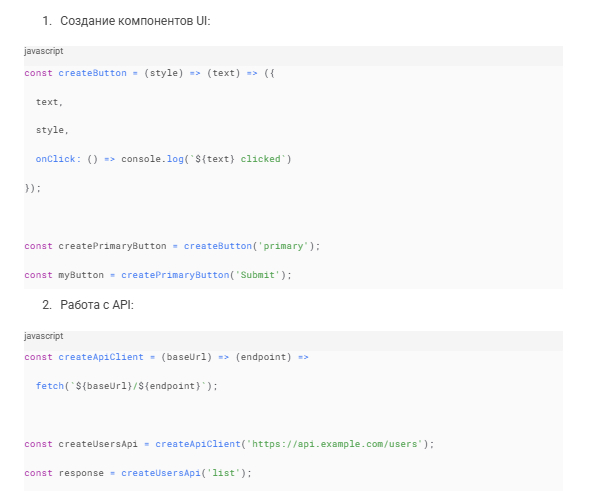Click the 'createApiClient' function definition
590x491 pixels.
tap(101, 357)
